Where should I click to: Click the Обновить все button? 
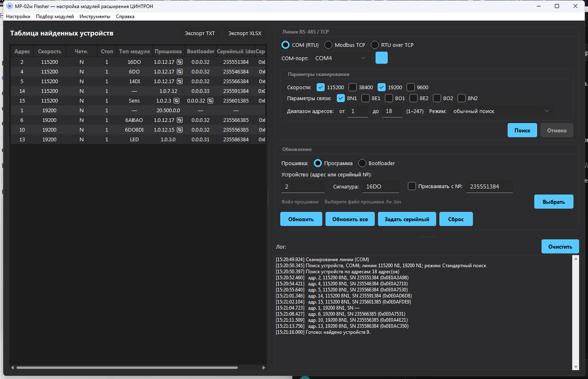point(350,219)
